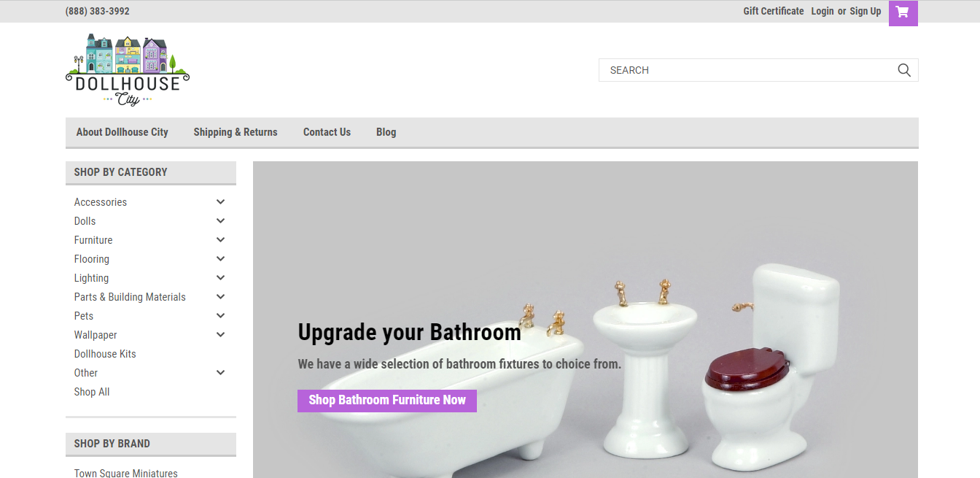This screenshot has width=980, height=478.
Task: Open the Dollhouse Kits category
Action: pyautogui.click(x=105, y=354)
